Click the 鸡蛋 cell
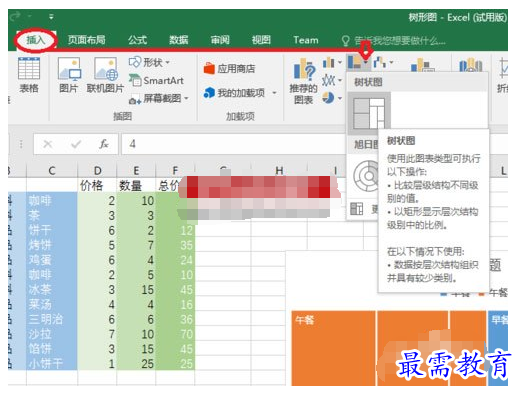The width and height of the screenshot is (520, 396). [x=52, y=260]
